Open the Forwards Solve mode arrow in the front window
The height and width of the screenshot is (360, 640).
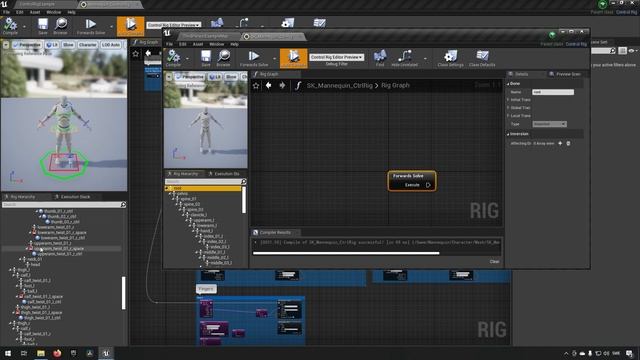(274, 59)
